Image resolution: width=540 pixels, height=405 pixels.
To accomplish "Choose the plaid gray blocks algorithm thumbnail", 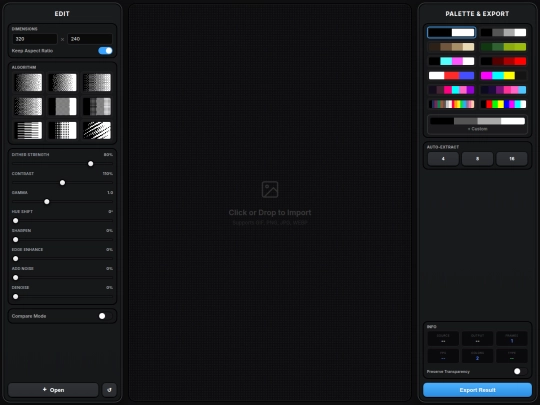I will click(97, 106).
